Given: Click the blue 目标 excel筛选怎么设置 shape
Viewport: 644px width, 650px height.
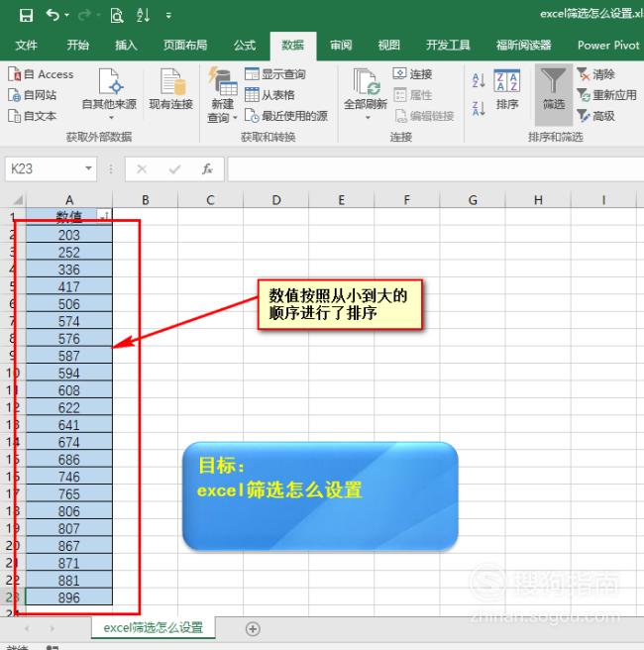Looking at the screenshot, I should [x=320, y=496].
